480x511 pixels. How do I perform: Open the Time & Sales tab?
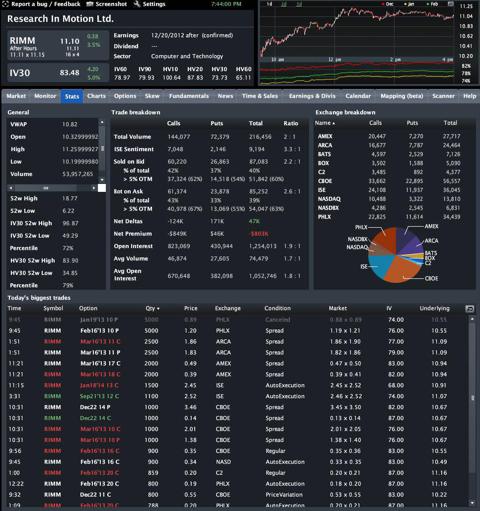[260, 96]
